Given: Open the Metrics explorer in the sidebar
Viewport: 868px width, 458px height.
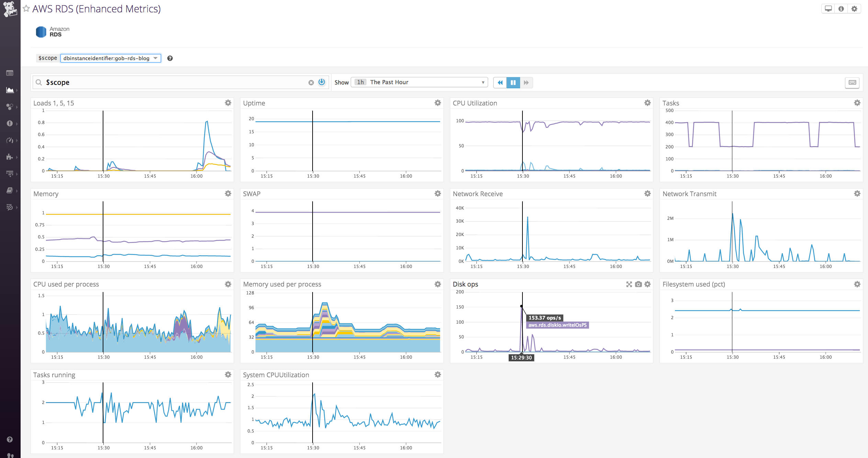Looking at the screenshot, I should [x=10, y=90].
